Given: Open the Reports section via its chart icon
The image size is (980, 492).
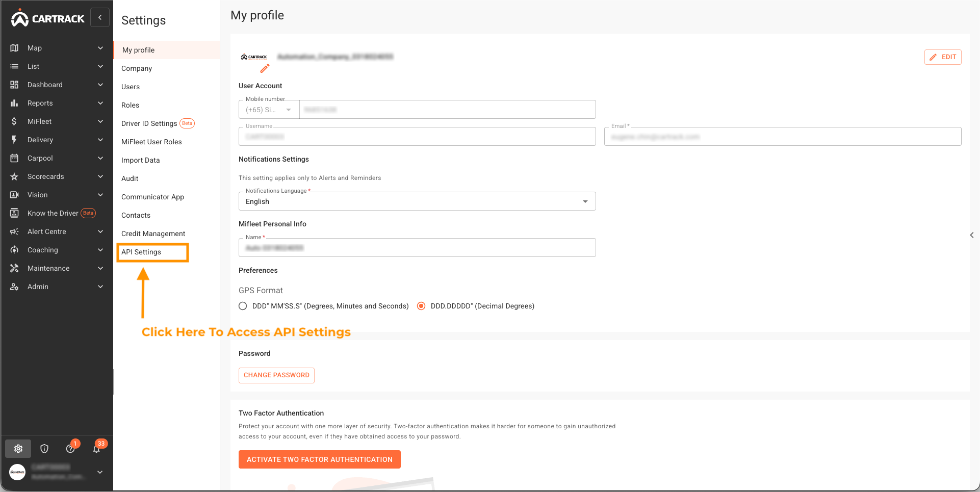Looking at the screenshot, I should (15, 103).
